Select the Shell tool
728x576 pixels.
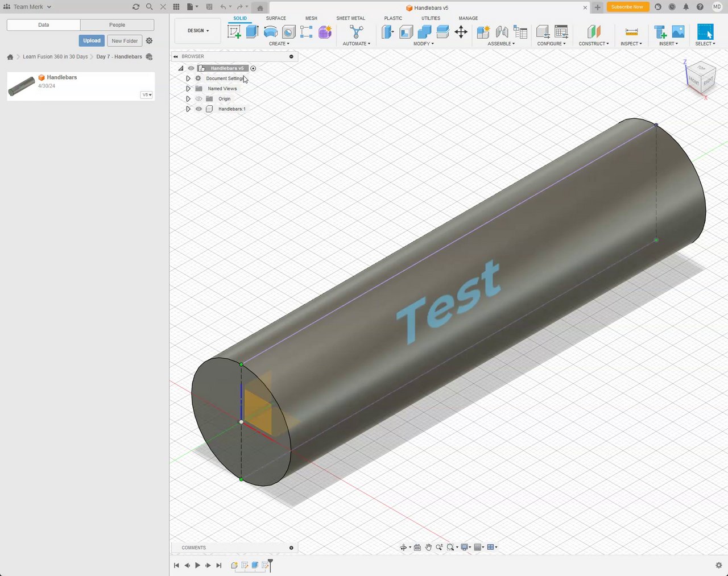click(406, 32)
